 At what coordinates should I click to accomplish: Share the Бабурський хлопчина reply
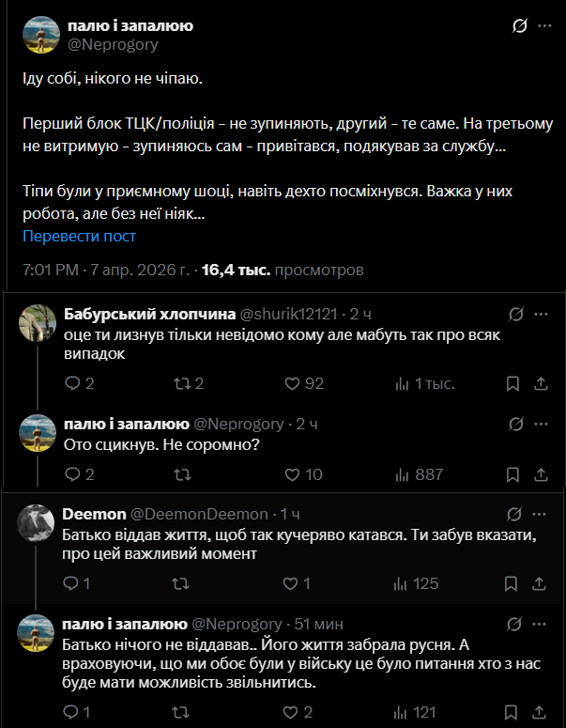(541, 383)
